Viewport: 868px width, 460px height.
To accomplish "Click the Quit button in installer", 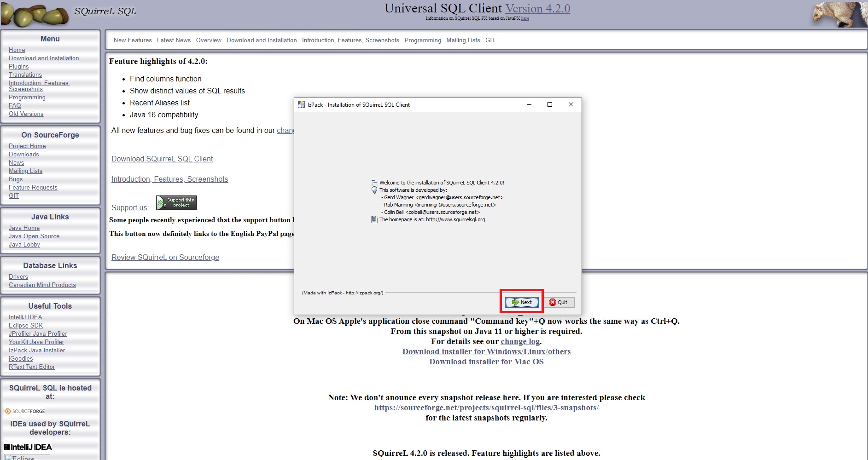I will [559, 302].
